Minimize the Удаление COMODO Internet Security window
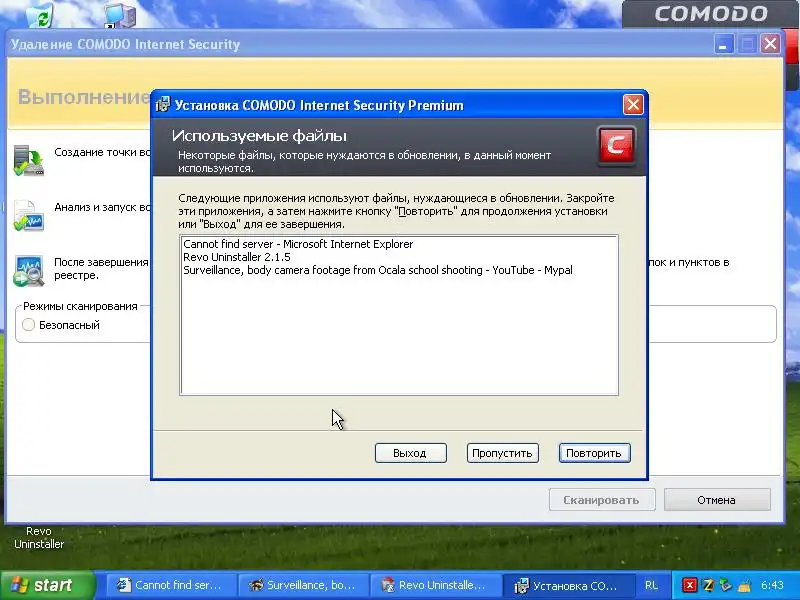The image size is (800, 600). 723,44
